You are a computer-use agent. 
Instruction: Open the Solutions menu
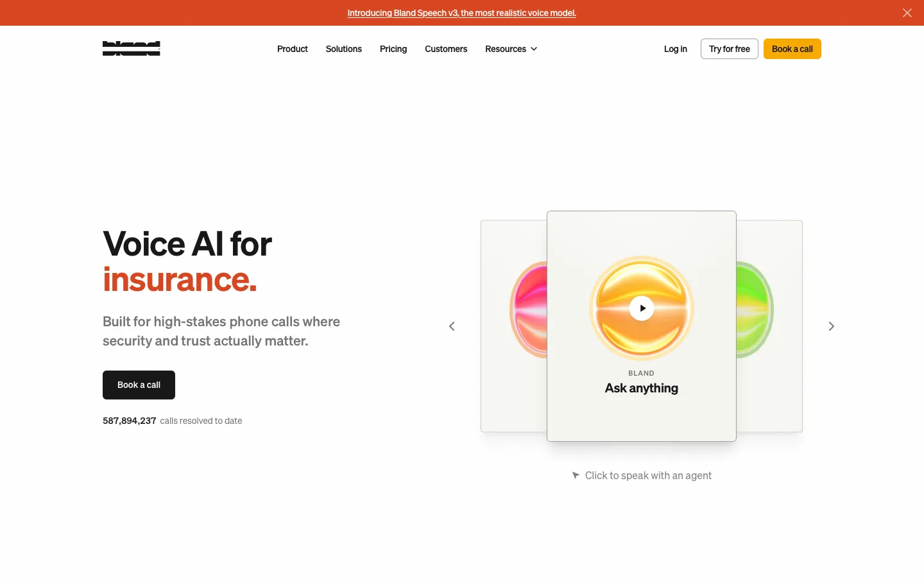344,49
